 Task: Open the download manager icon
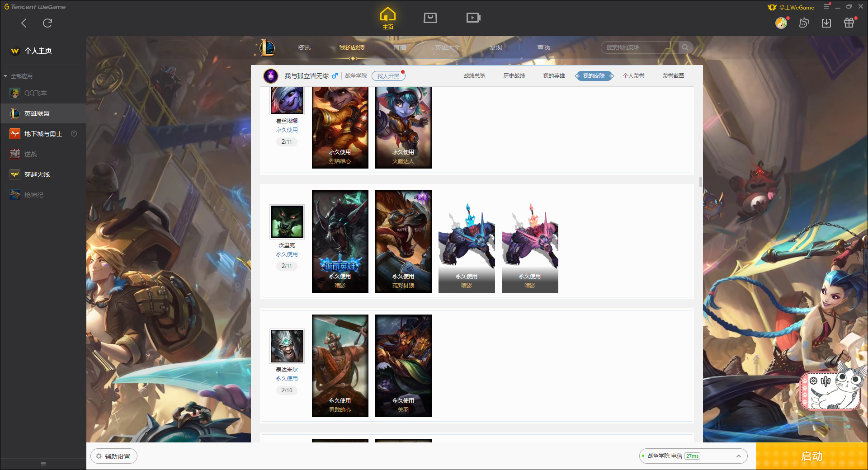pos(826,23)
